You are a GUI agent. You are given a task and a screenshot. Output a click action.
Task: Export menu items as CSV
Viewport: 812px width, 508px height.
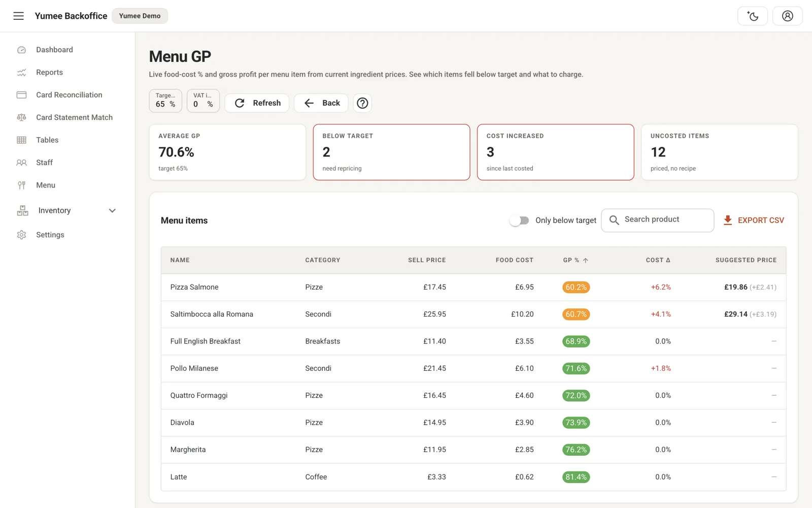tap(754, 220)
